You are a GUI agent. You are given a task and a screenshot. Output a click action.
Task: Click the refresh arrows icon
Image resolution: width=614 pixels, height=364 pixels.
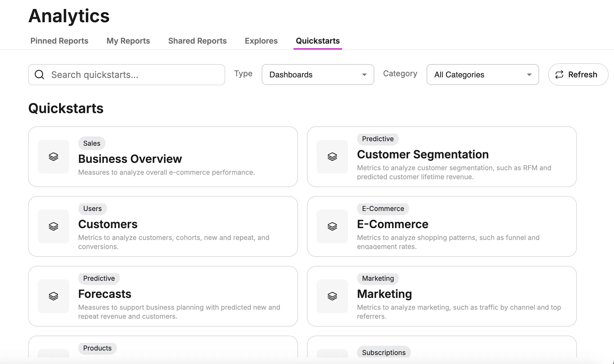coord(559,75)
